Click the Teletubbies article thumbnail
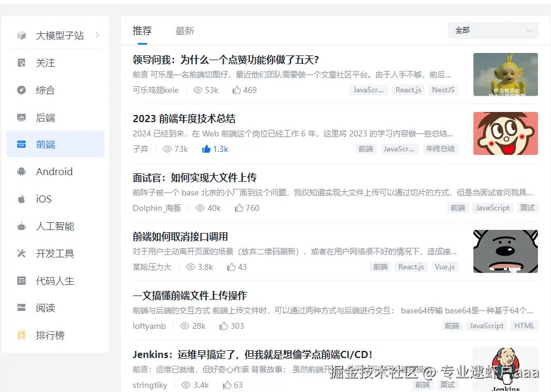This screenshot has height=392, width=551. point(506,74)
